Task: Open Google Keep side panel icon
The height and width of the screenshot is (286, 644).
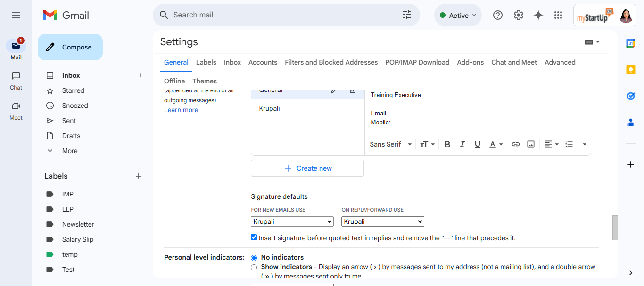Action: pos(631,70)
